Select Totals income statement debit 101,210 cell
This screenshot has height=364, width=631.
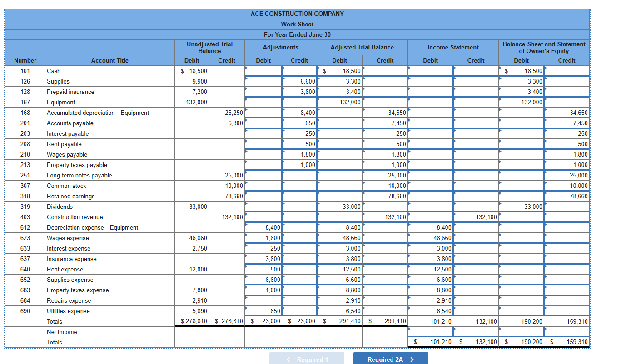(x=430, y=321)
